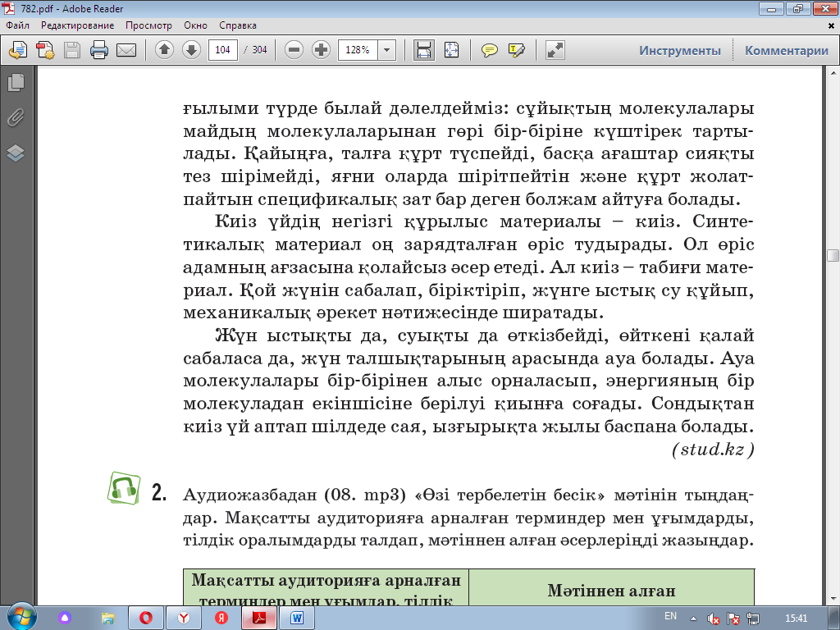Open the Справка menu
This screenshot has width=840, height=630.
(238, 25)
